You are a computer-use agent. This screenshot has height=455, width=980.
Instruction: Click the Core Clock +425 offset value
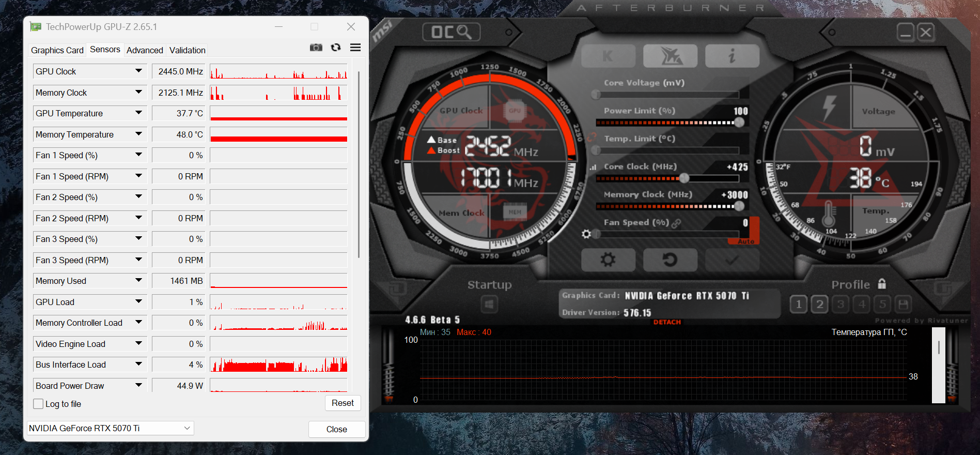click(737, 167)
